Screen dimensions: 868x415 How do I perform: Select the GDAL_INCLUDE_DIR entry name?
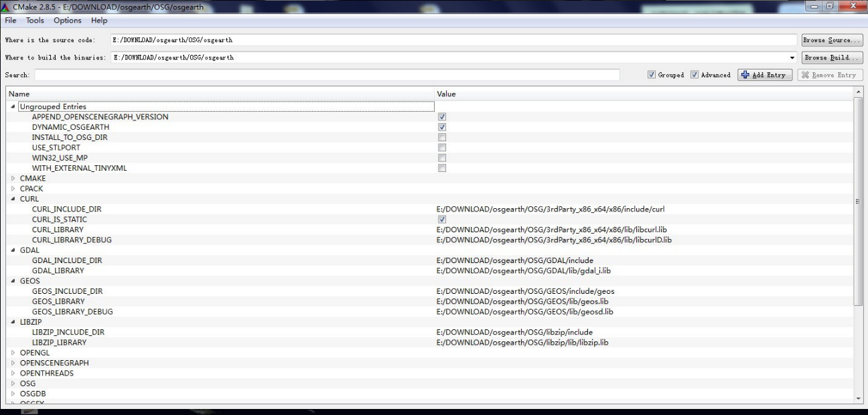pyautogui.click(x=67, y=260)
